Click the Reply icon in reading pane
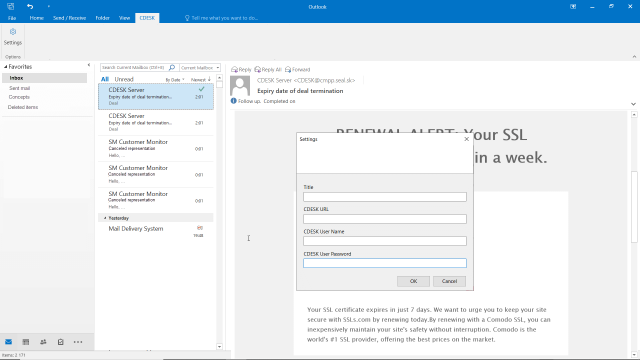 [234, 70]
